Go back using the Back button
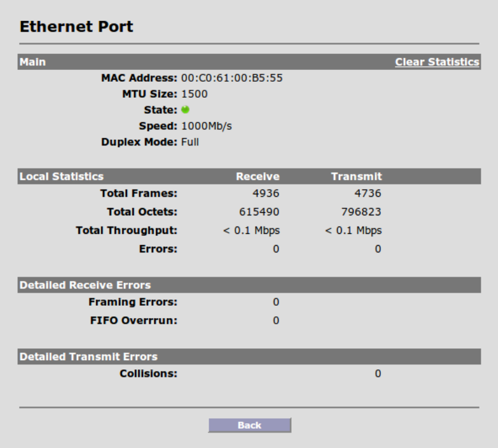Image resolution: width=498 pixels, height=448 pixels. (x=250, y=425)
